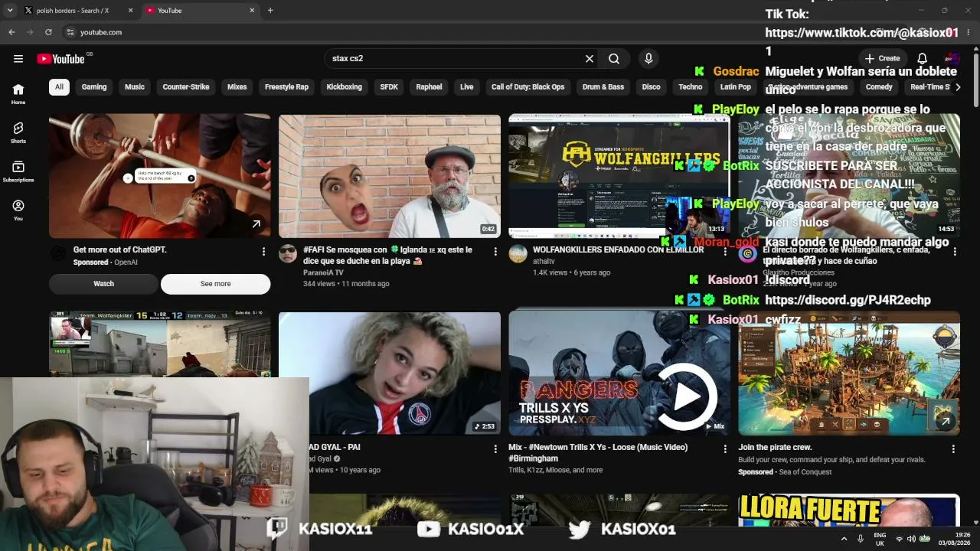
Task: Clear the YouTube search query
Action: coord(590,59)
